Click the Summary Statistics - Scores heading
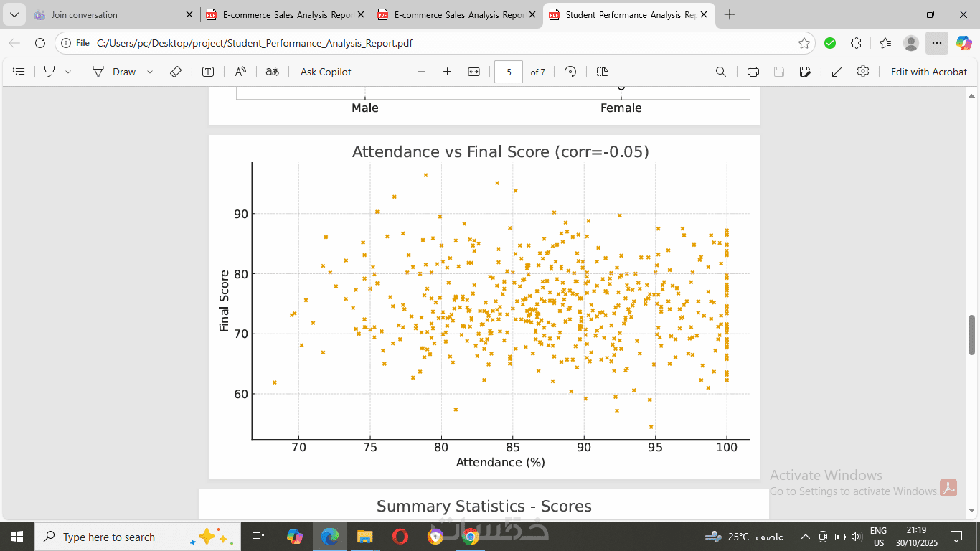Viewport: 980px width, 551px height. [x=484, y=507]
